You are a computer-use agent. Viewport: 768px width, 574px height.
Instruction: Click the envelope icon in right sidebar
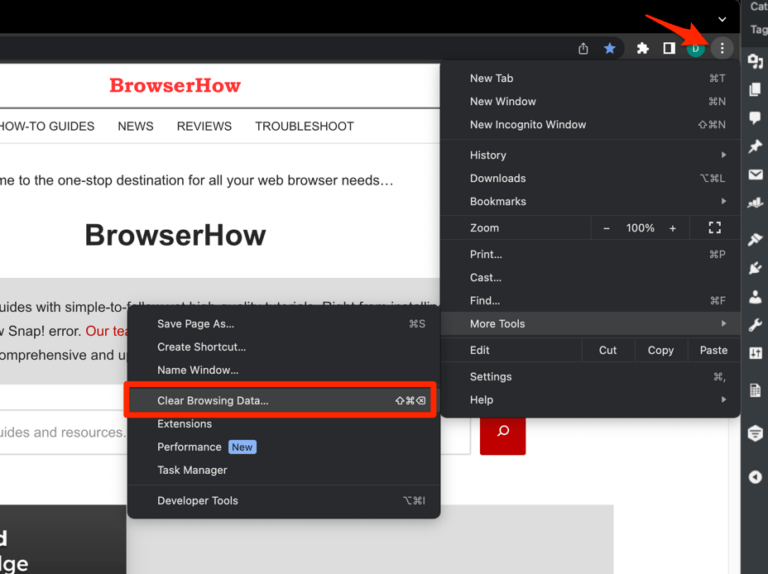coord(756,176)
